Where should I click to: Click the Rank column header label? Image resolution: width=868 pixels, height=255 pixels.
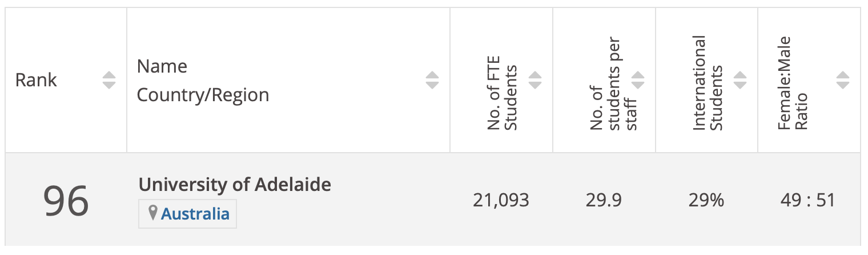coord(36,80)
